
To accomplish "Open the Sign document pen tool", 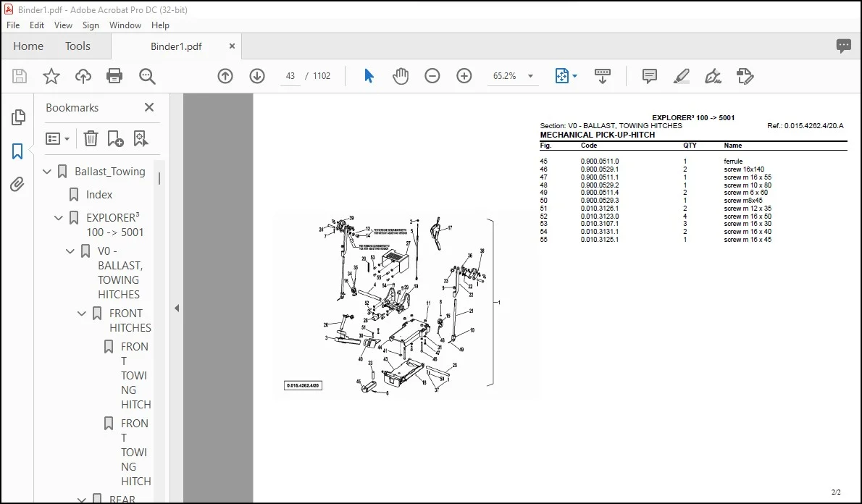I will (713, 76).
